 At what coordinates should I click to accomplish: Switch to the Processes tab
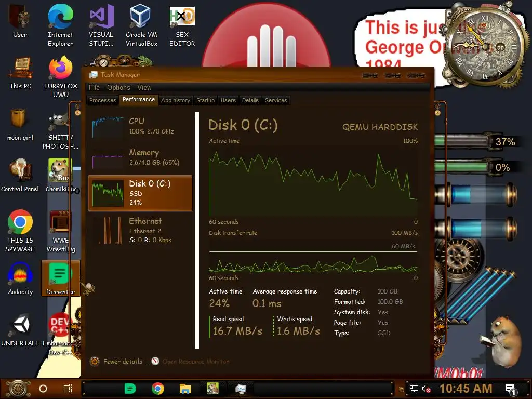[103, 100]
